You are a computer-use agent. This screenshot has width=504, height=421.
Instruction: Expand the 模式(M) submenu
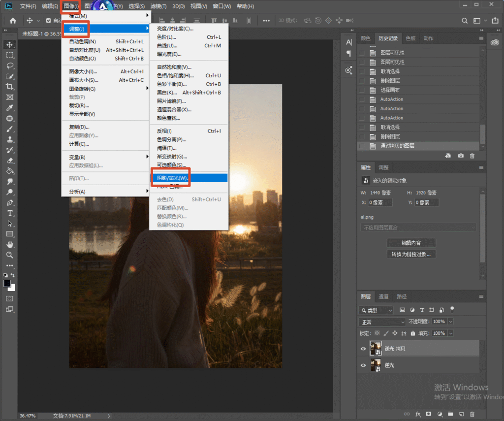tap(107, 16)
